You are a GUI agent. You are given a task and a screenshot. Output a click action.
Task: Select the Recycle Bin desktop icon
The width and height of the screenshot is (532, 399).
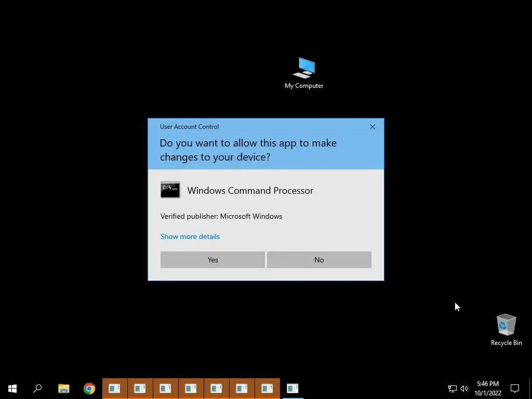[506, 329]
